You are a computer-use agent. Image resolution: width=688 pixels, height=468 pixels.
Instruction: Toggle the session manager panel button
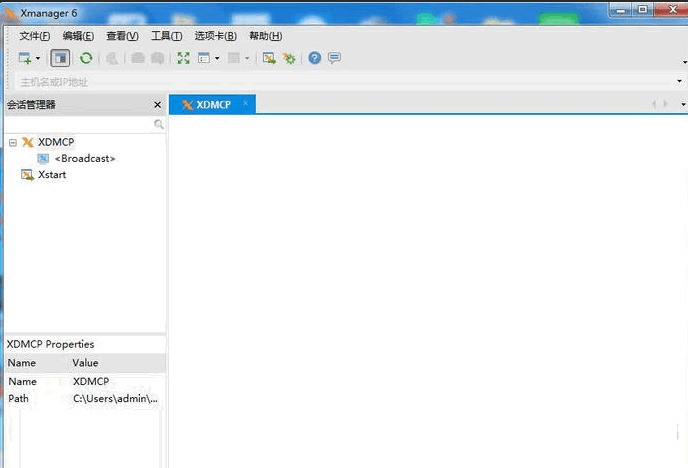[x=60, y=58]
